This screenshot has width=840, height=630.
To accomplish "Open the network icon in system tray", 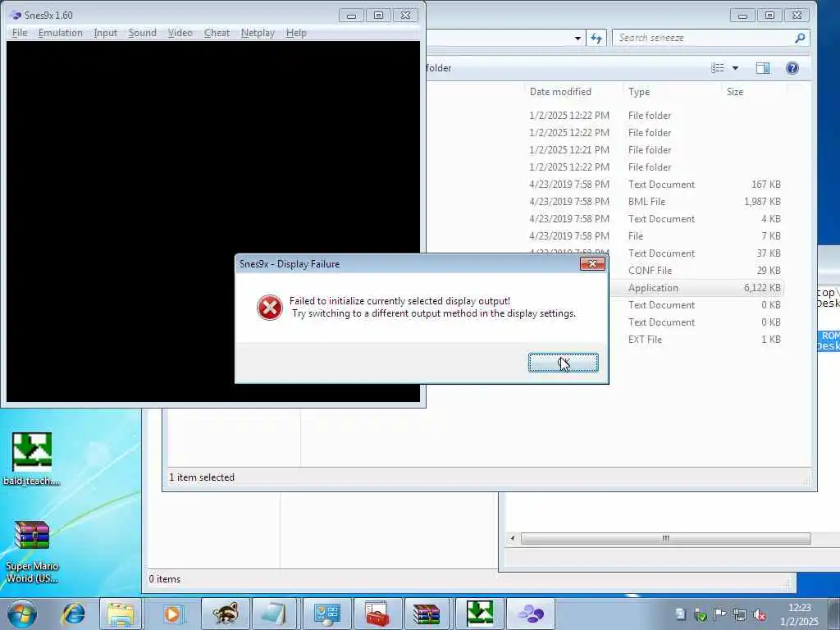I will [x=740, y=614].
